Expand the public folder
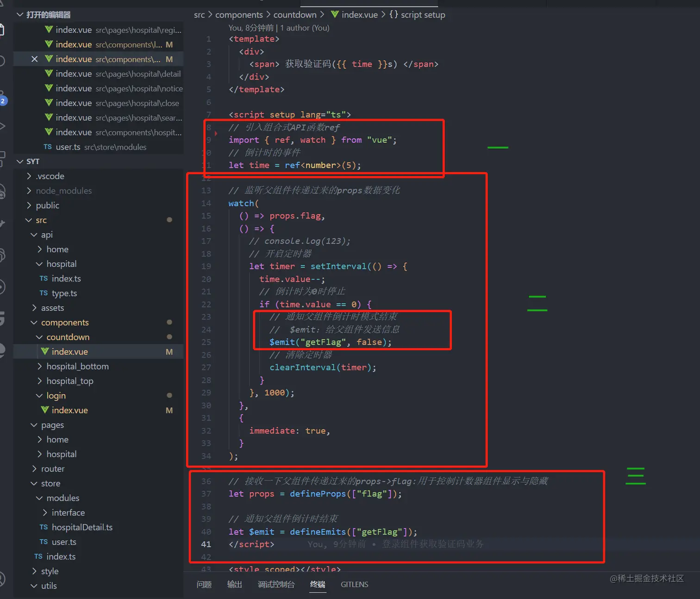Image resolution: width=700 pixels, height=599 pixels. (x=29, y=205)
